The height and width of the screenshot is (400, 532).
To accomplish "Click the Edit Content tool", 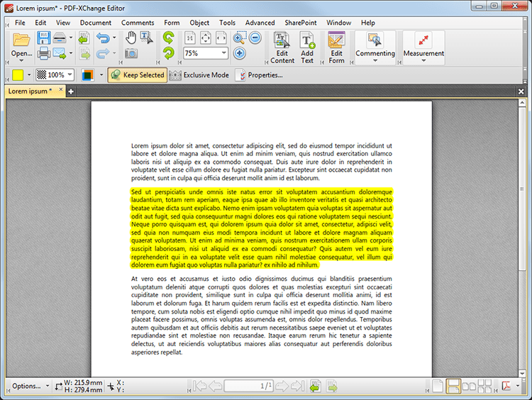I will pyautogui.click(x=282, y=48).
